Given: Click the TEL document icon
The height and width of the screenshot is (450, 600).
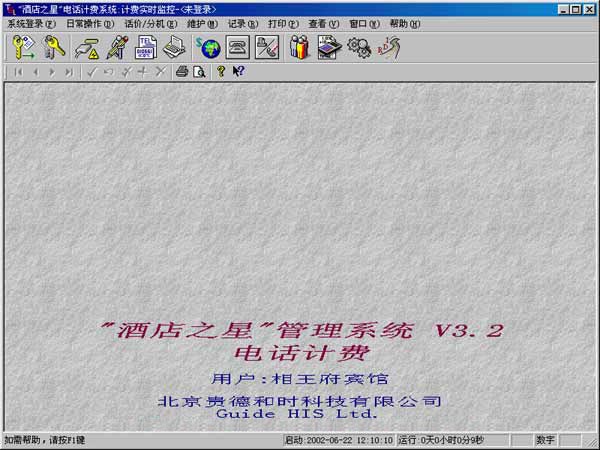Looking at the screenshot, I should tap(146, 47).
